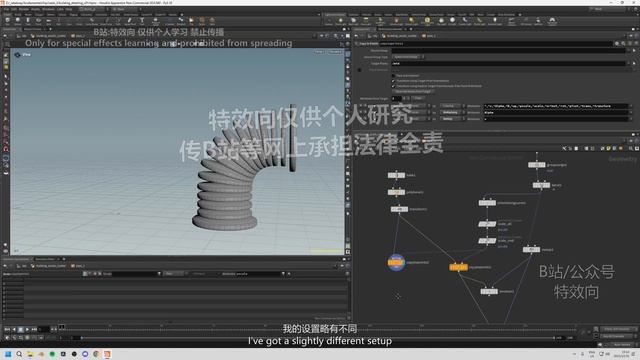Toggle the Pack and Instance checkbox
This screenshot has width=640, height=360.
393,76
